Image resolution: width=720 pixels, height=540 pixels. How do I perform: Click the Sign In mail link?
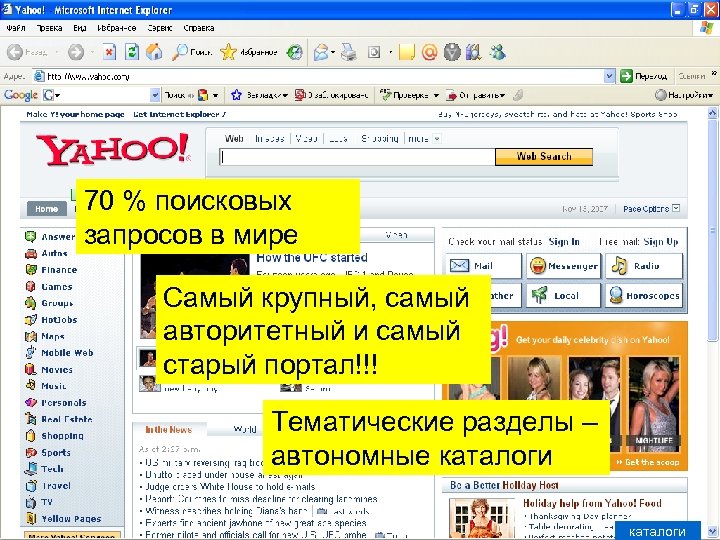point(564,242)
